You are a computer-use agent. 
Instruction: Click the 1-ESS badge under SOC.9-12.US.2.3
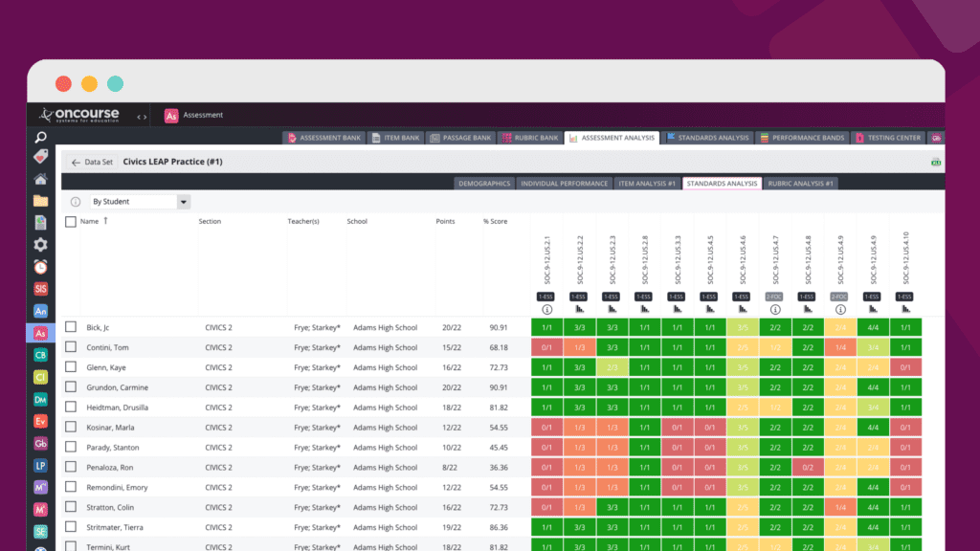pos(612,297)
